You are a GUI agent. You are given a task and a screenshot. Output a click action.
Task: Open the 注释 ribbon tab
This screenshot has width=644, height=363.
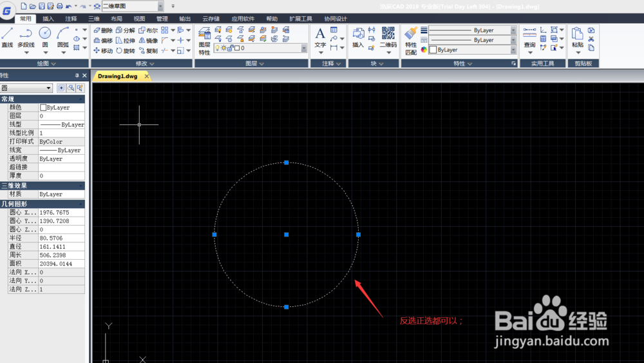coord(71,19)
